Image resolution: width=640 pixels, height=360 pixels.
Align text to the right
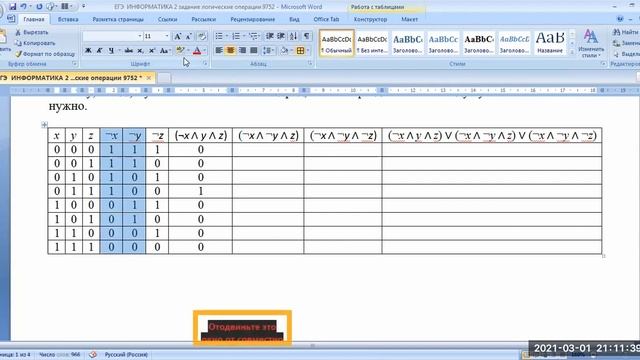pos(242,51)
